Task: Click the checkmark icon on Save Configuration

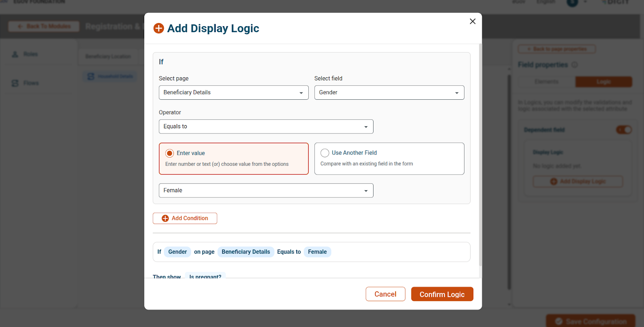Action: (559, 321)
